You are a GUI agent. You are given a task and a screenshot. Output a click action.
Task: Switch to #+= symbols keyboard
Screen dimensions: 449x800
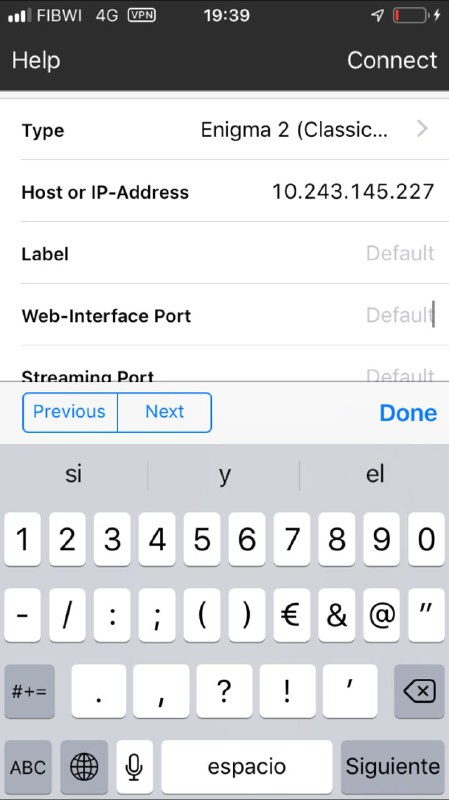point(30,691)
